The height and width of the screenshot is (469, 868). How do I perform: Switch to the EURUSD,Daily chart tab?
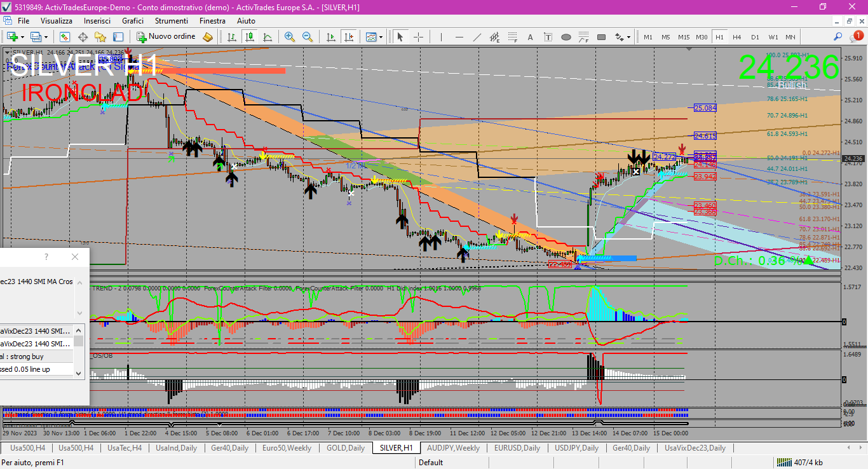point(517,448)
